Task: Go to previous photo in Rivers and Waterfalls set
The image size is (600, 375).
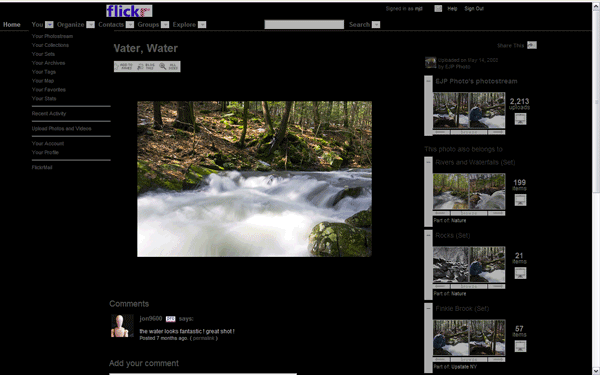Action: tap(441, 214)
